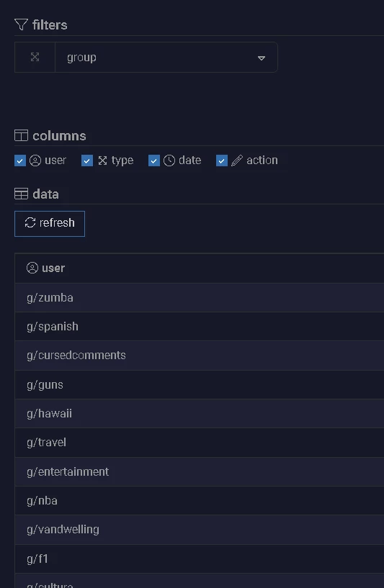This screenshot has height=588, width=384.
Task: Click the columns layout icon
Action: 21,135
